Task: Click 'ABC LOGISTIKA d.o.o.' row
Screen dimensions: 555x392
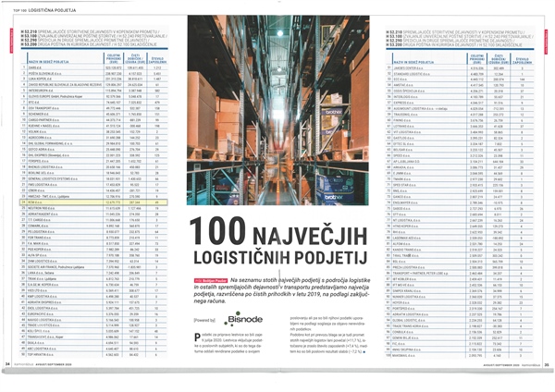Action: tap(93, 349)
